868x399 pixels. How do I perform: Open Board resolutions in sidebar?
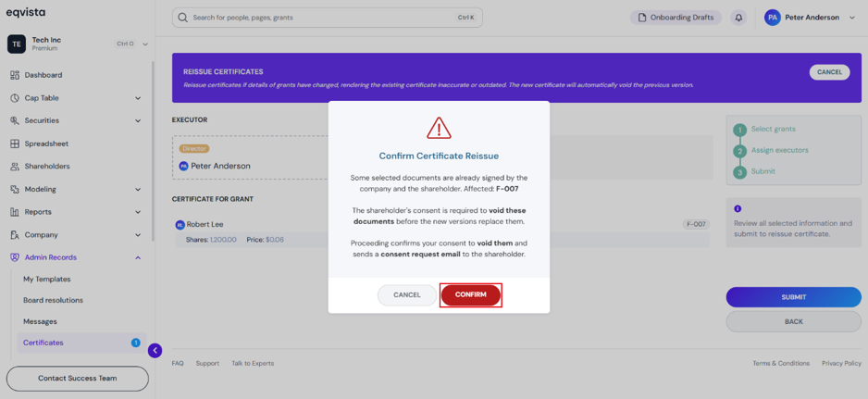(x=53, y=300)
